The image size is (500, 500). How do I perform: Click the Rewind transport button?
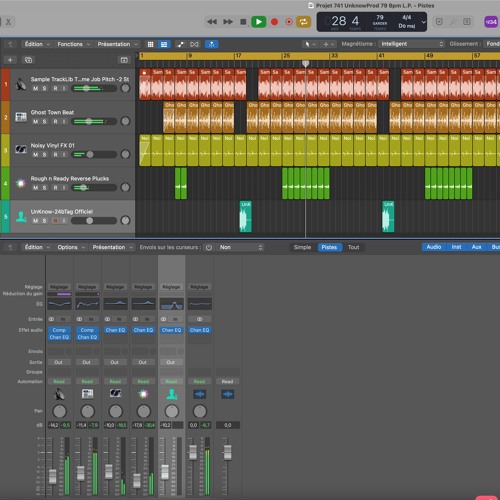point(212,22)
